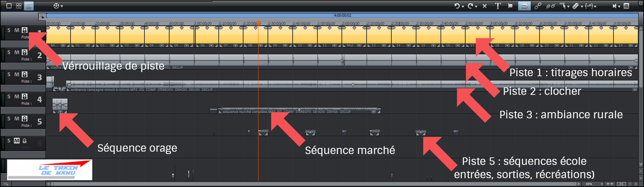This screenshot has height=187, width=644.
Task: Open the 99% zoom level dropdown
Action: [x=602, y=184]
